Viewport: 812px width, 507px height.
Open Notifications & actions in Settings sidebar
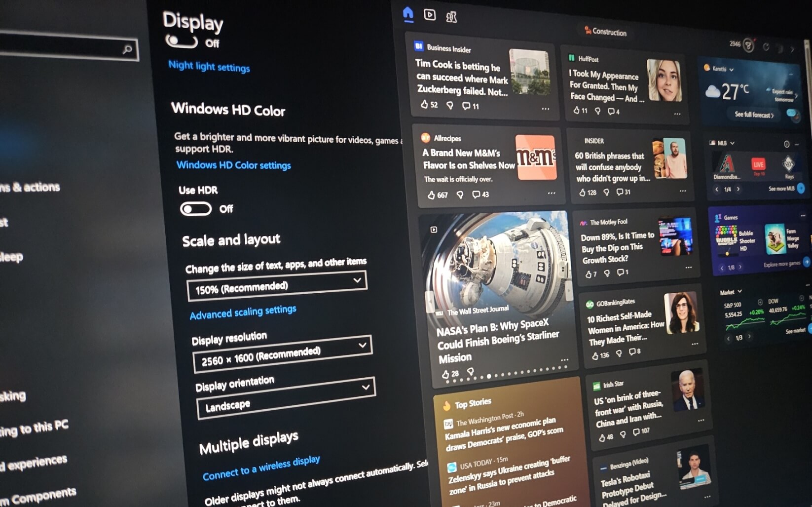[30, 187]
